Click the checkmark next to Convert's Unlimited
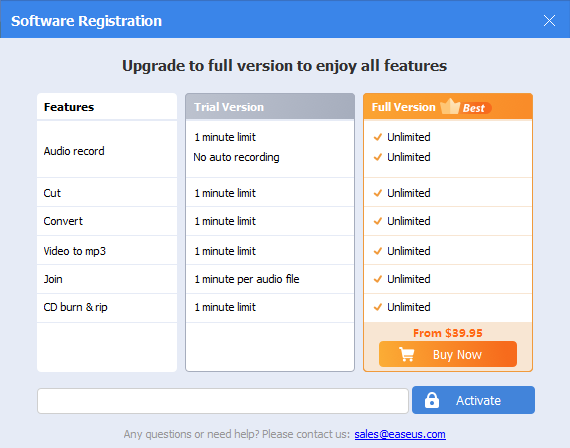This screenshot has width=570, height=448. click(x=378, y=221)
